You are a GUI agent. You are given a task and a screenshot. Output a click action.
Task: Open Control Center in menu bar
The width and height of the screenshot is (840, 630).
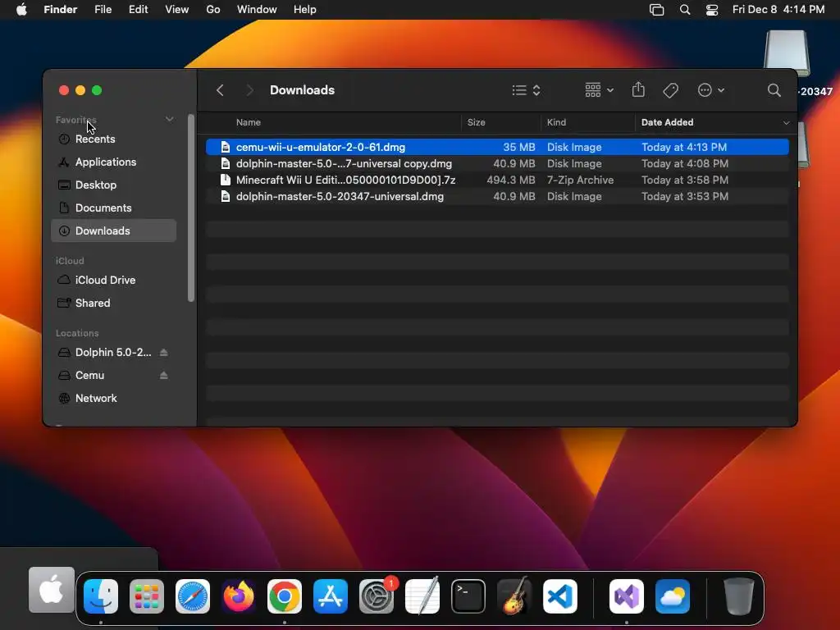(x=712, y=10)
